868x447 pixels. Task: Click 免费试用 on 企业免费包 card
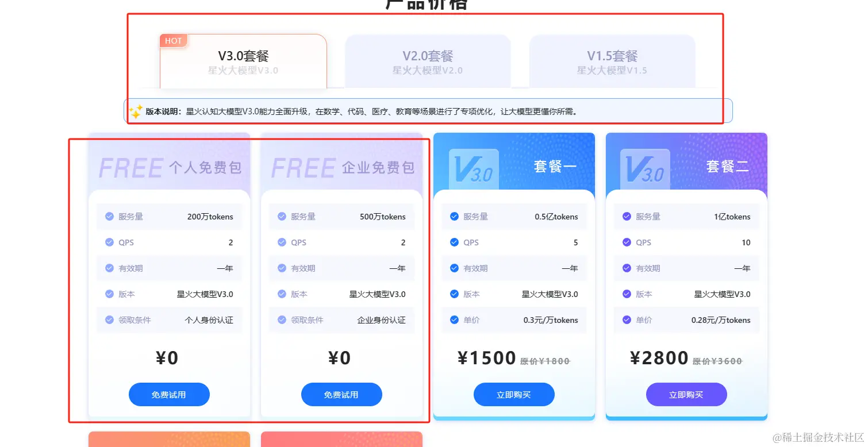click(x=341, y=395)
